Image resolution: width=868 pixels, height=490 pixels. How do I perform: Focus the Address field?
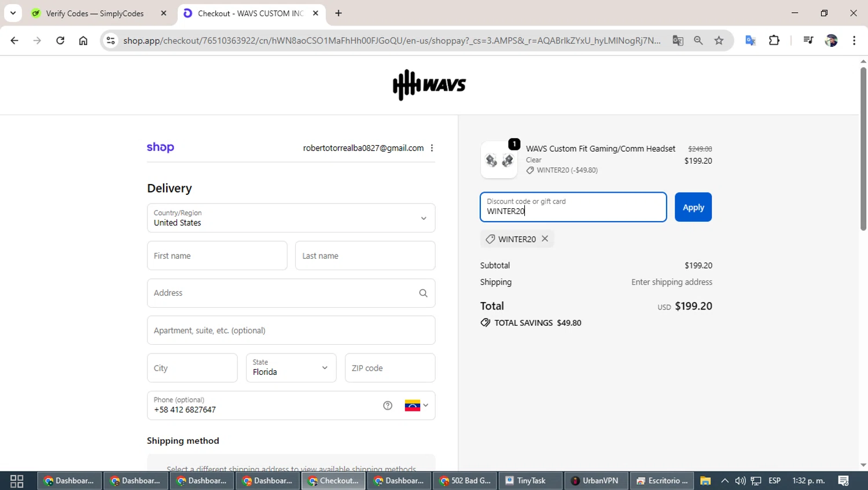coord(291,293)
